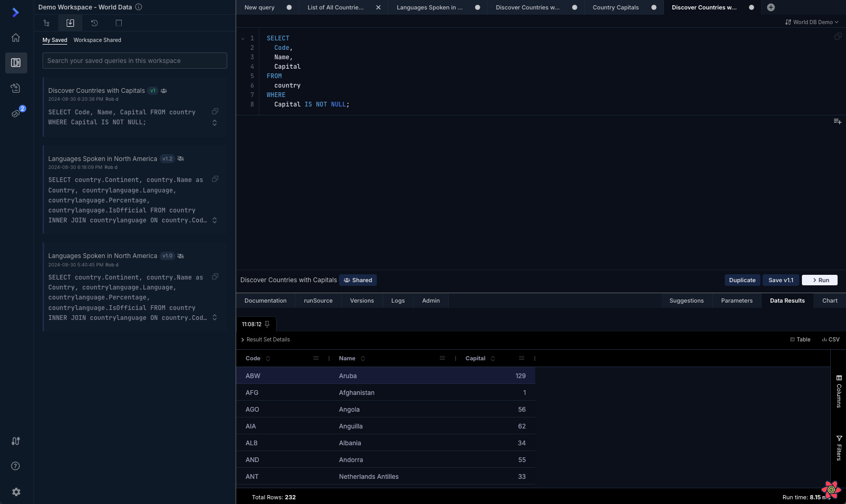Copy the Discover Countries with Capitals query
Image resolution: width=846 pixels, height=504 pixels.
[215, 111]
